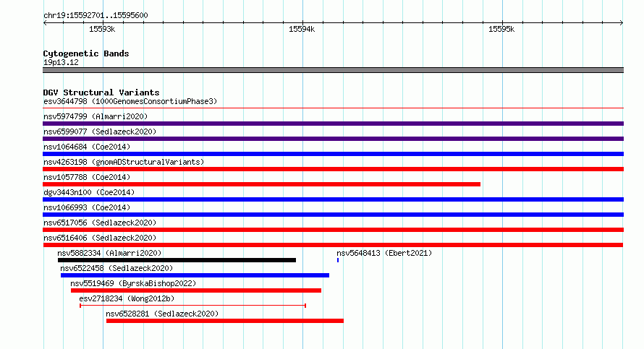Open the nsv5974799 (Almarri2020) label
The height and width of the screenshot is (349, 644).
(96, 116)
